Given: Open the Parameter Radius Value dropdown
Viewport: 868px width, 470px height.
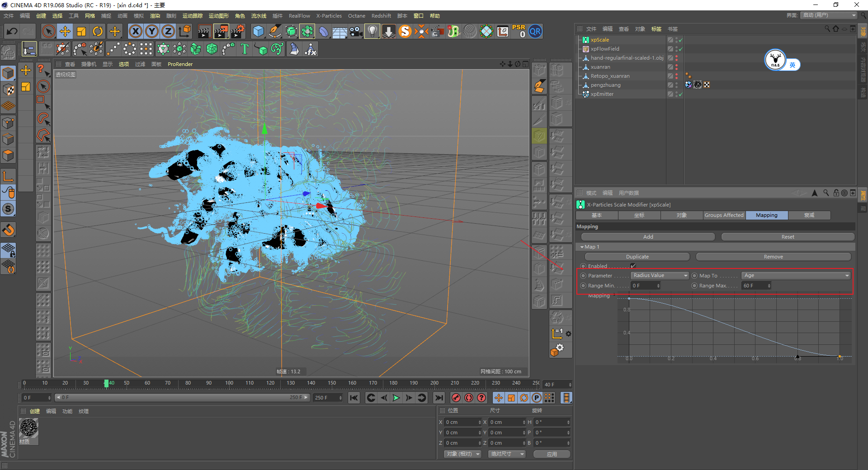Looking at the screenshot, I should click(x=660, y=276).
